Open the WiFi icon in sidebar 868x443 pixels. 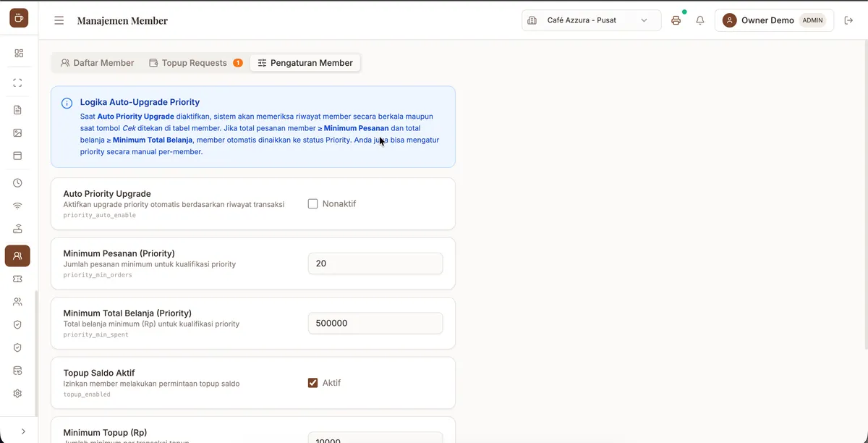tap(18, 206)
